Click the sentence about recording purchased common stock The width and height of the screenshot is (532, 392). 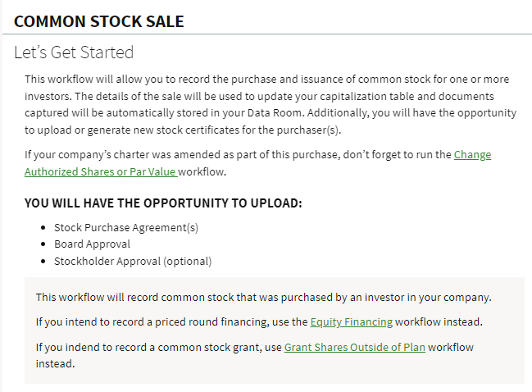coord(263,297)
